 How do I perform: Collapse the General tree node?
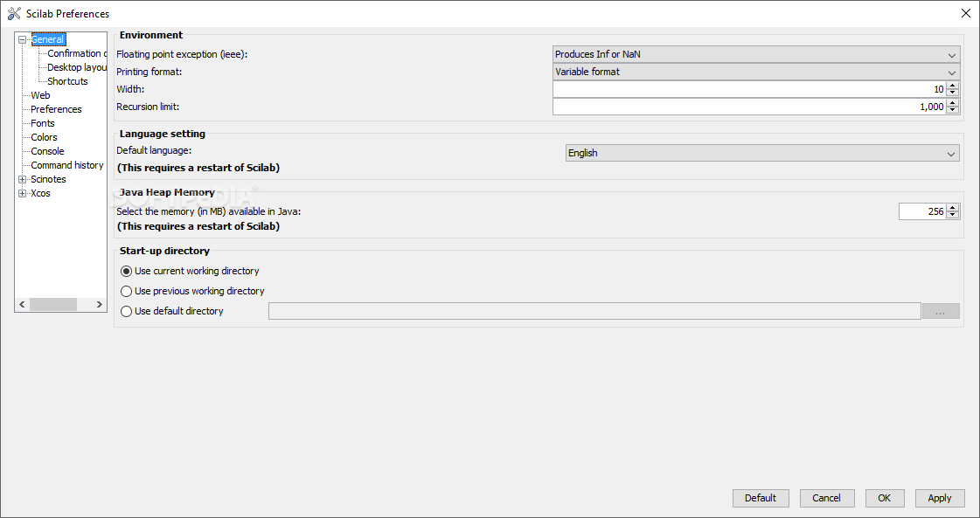[22, 39]
